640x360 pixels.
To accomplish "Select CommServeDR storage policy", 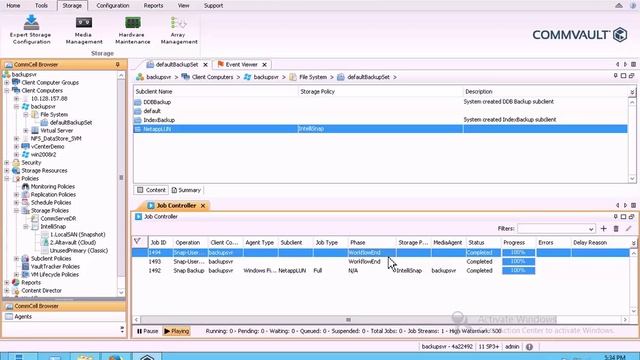I will click(x=58, y=218).
